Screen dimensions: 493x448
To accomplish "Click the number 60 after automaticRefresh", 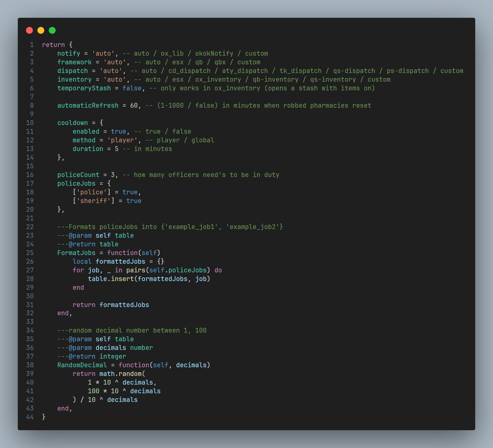I will (134, 105).
